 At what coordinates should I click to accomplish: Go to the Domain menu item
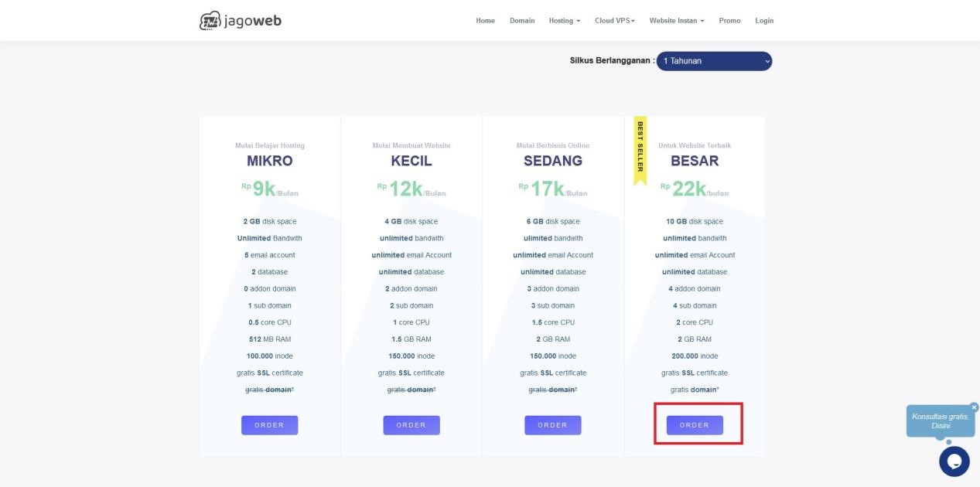522,21
